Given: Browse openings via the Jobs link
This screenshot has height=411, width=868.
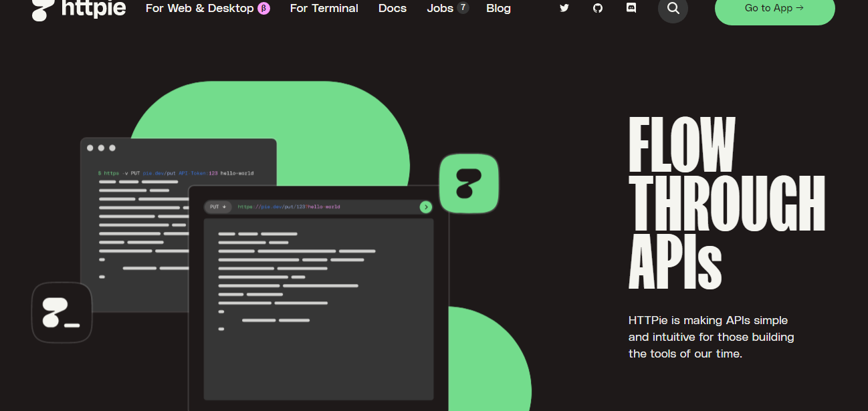Looking at the screenshot, I should 439,8.
